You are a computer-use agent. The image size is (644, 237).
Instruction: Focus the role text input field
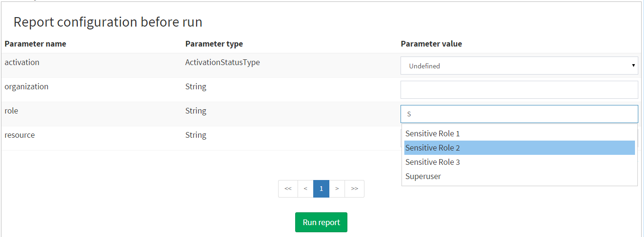coord(519,114)
